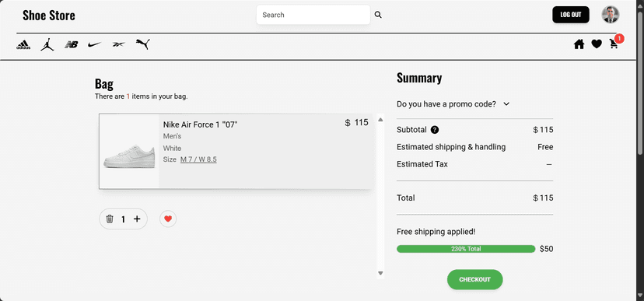Click the Estimated shipping & handling label
This screenshot has width=644, height=301.
[451, 147]
